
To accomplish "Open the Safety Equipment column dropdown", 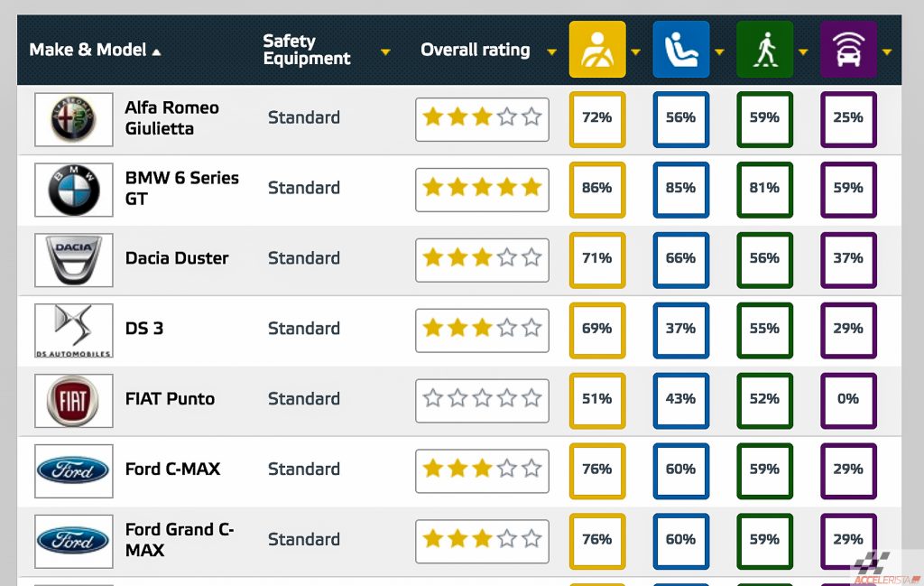I will point(385,52).
